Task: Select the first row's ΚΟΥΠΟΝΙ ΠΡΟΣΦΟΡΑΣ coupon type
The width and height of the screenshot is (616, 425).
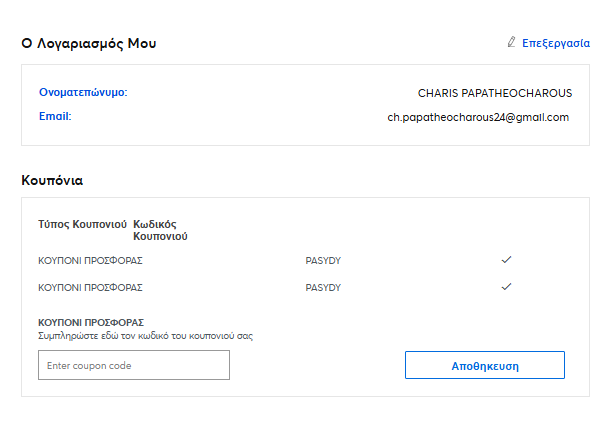Action: (x=90, y=260)
